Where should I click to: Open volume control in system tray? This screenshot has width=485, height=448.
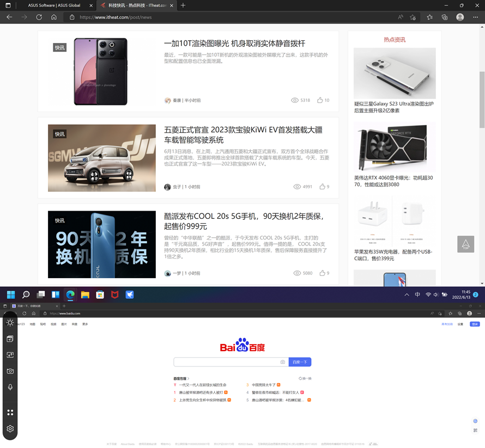[x=436, y=294]
